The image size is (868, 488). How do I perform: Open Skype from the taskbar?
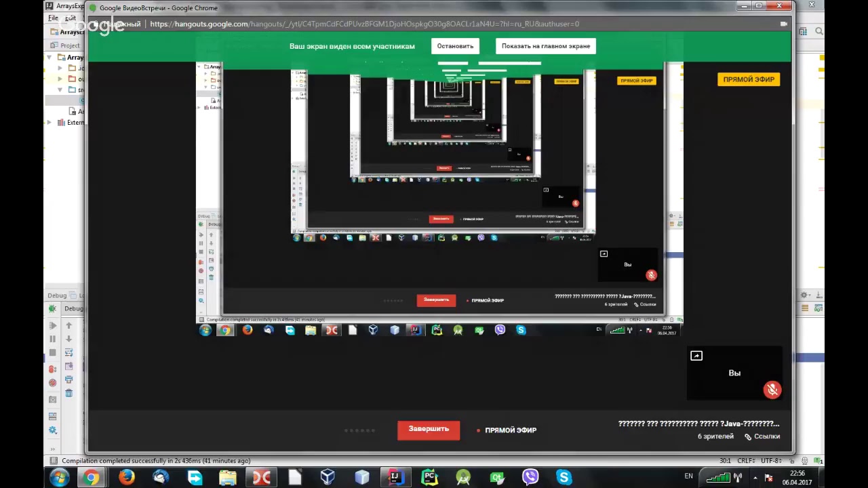click(564, 478)
